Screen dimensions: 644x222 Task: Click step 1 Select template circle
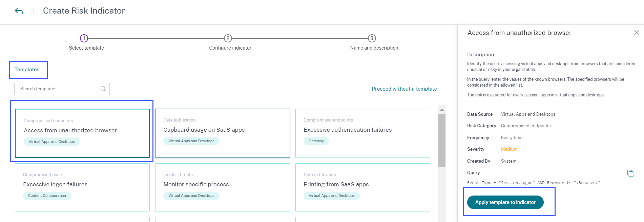click(x=84, y=38)
